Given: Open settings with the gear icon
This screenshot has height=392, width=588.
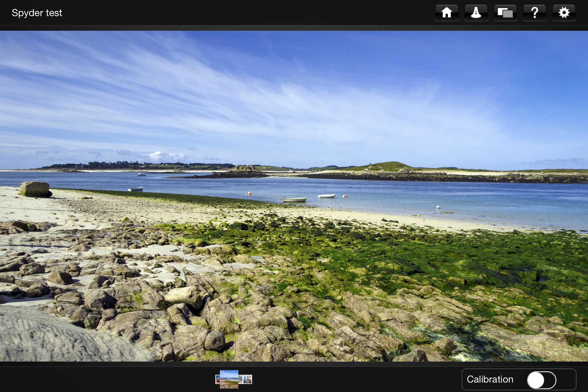Looking at the screenshot, I should 564,13.
